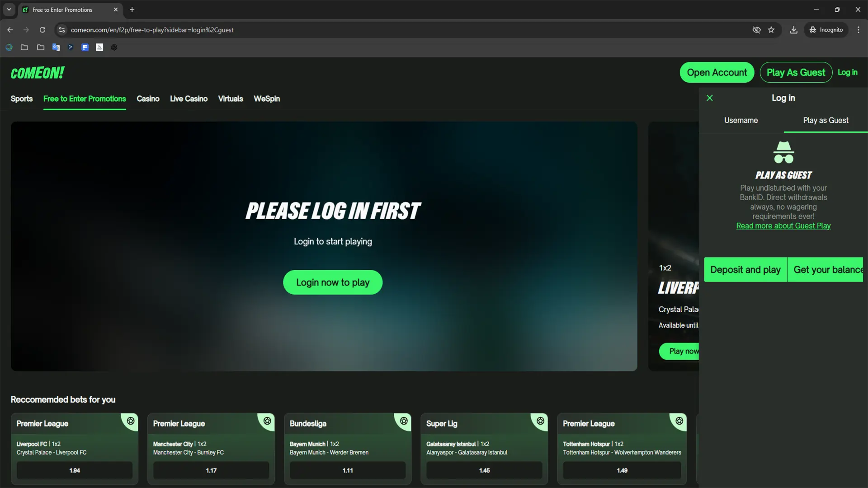Open the Incognito profile indicator
Viewport: 868px width, 488px height.
826,30
